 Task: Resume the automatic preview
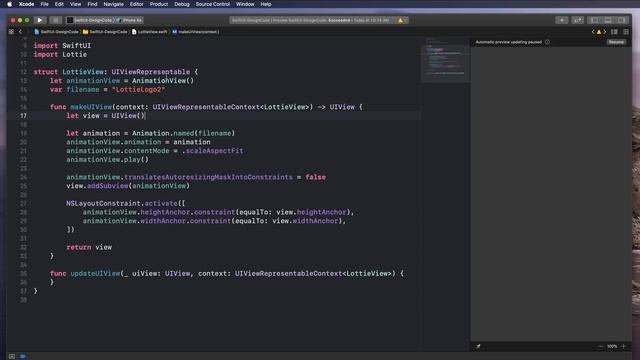pos(616,42)
